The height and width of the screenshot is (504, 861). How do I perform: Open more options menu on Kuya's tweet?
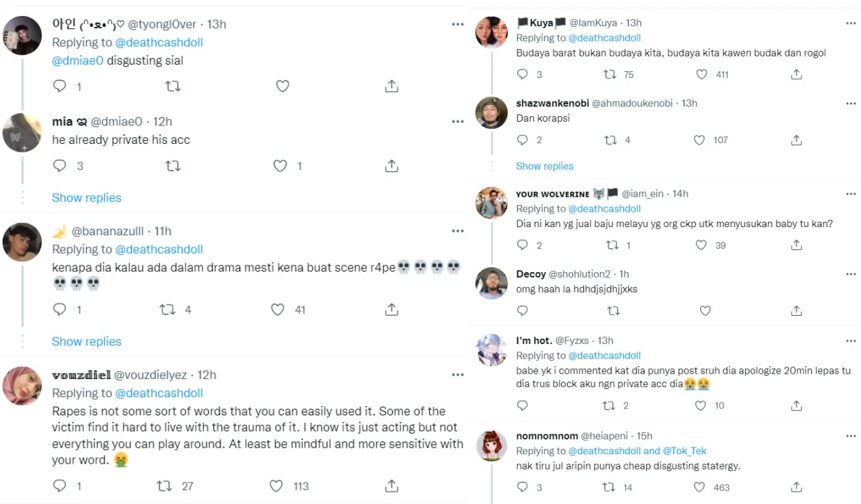pos(851,24)
